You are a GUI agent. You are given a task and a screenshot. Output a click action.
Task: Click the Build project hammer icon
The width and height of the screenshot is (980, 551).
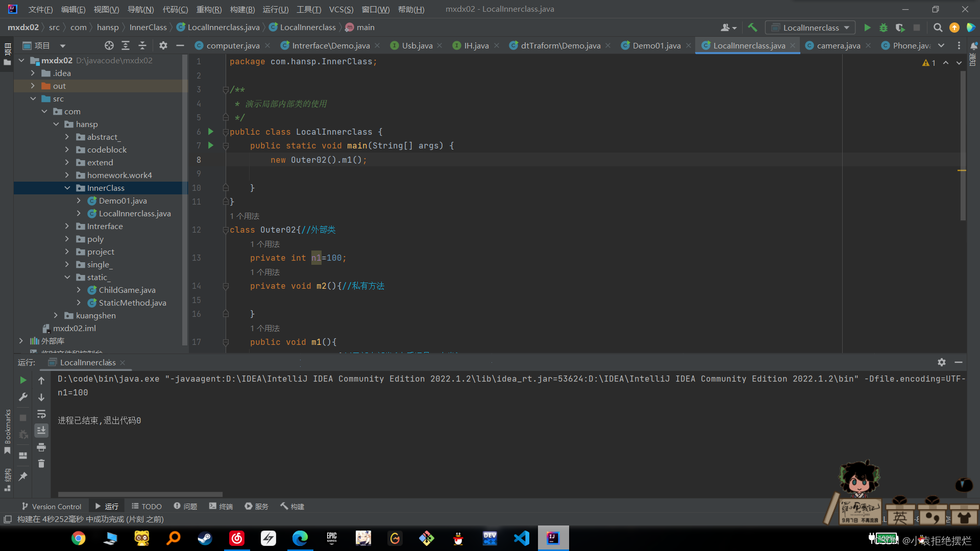click(752, 28)
